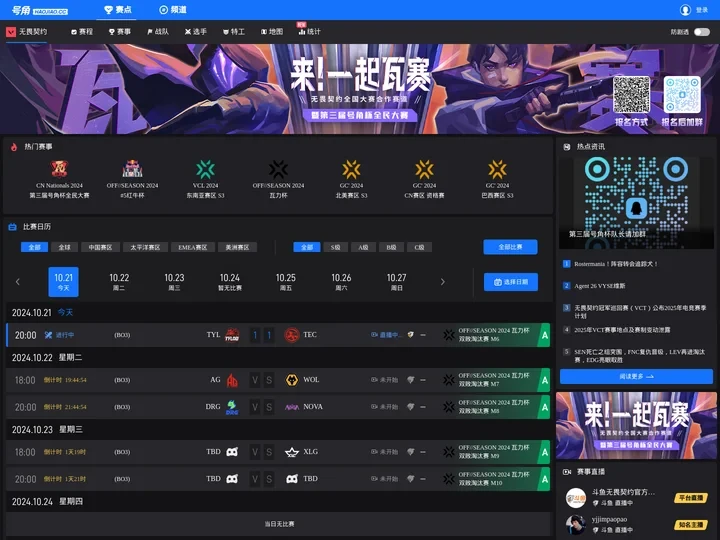The image size is (720, 540).
Task: Open OFF//SEASON 2024 瓦力杯 hot-event icon
Action: click(x=278, y=169)
